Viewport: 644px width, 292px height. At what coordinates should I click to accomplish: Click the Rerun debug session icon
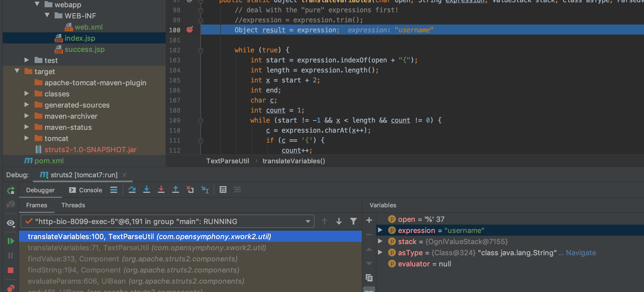(x=11, y=190)
